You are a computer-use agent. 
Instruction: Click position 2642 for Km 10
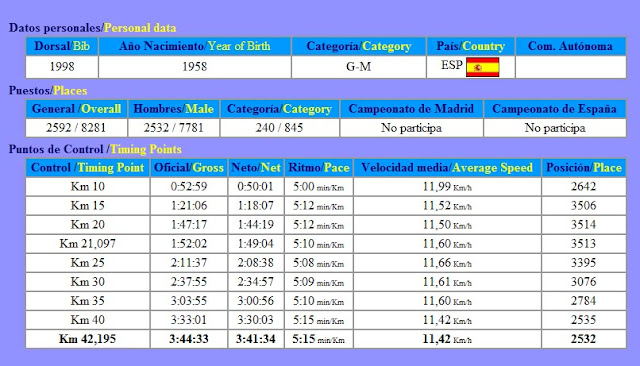[584, 186]
